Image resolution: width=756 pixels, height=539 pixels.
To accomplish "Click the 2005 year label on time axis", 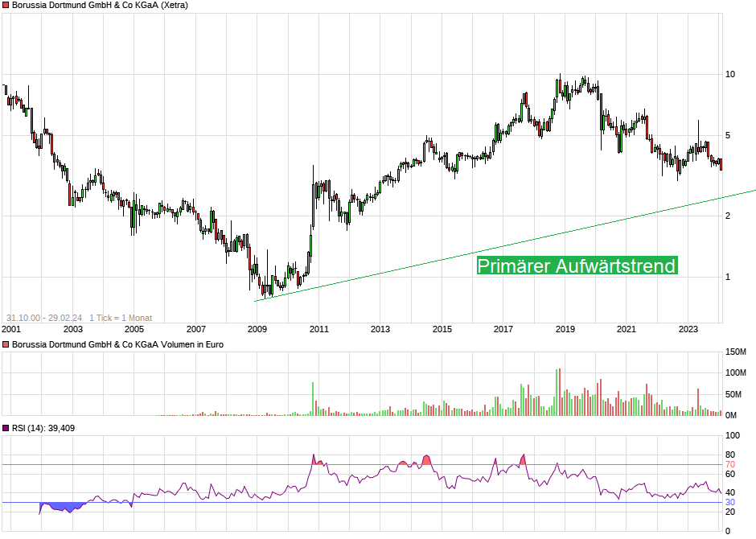I will [134, 329].
